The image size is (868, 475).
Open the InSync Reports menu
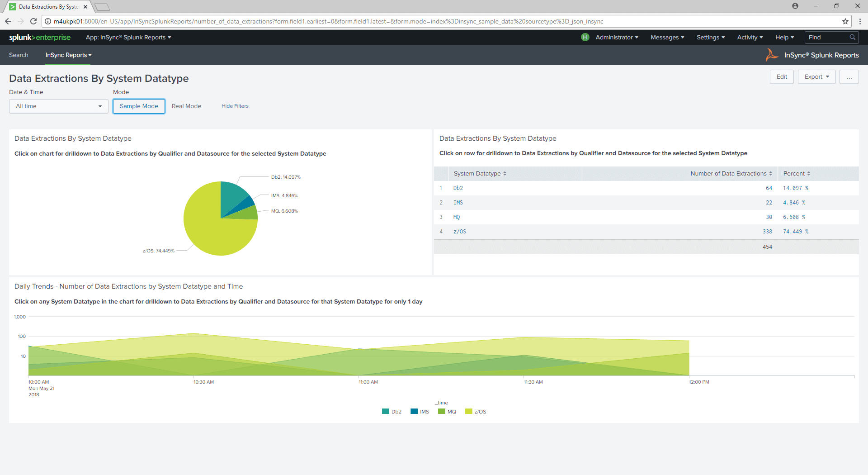point(68,55)
